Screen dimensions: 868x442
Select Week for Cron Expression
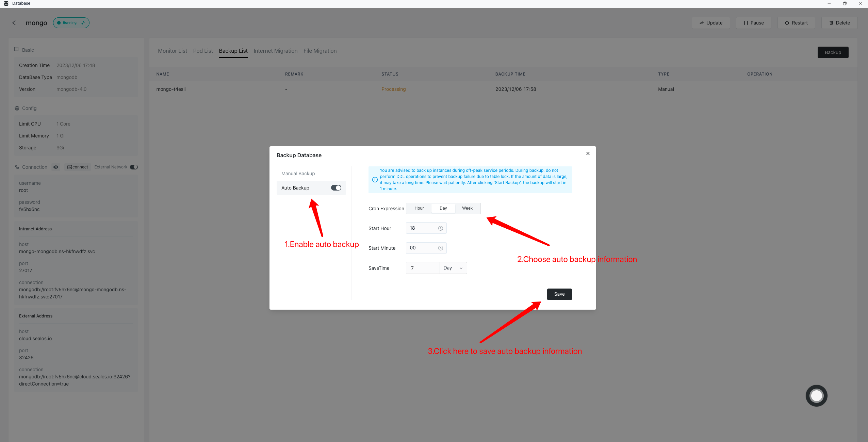tap(467, 208)
